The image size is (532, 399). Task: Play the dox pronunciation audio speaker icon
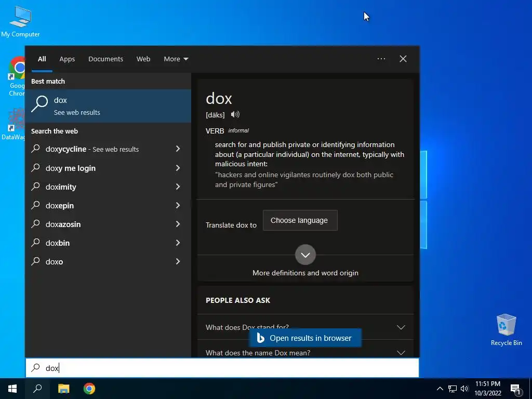tap(235, 114)
